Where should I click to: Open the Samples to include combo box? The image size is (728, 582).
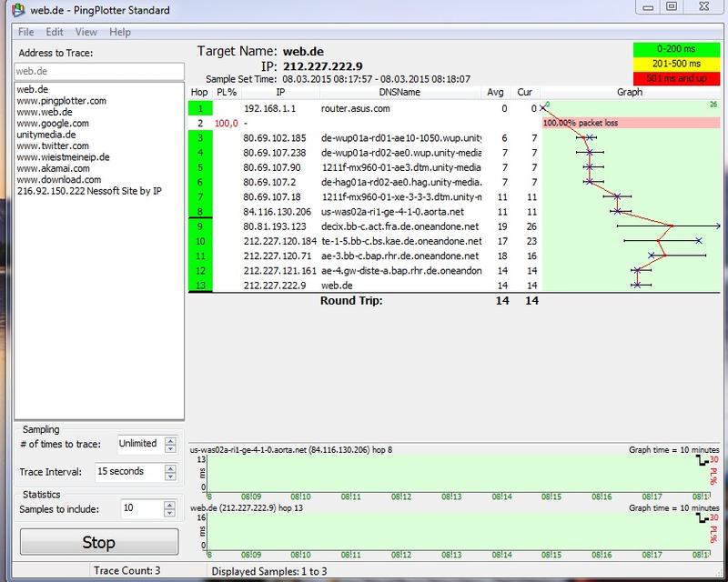click(x=144, y=507)
